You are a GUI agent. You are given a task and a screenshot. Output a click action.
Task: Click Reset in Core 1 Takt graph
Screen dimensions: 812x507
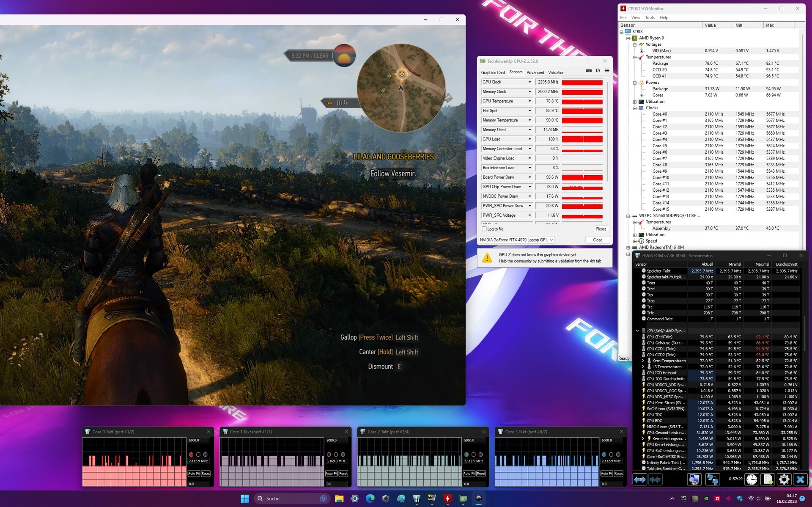tap(343, 473)
